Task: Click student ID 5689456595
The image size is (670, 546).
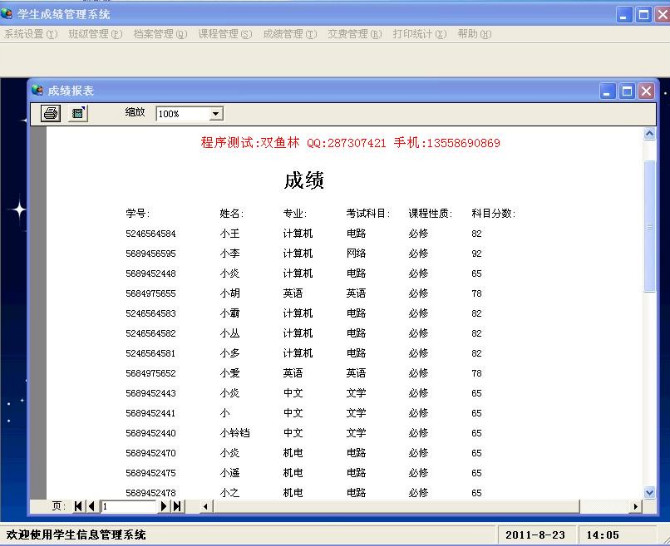Action: point(150,254)
